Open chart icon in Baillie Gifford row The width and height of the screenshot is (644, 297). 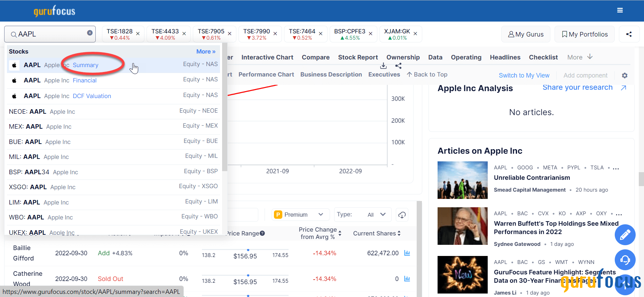[x=407, y=253]
